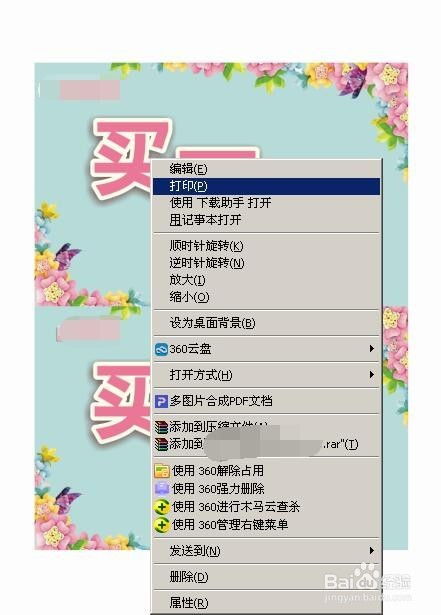Choose 编辑(E) in the context menu
441x615 pixels.
[x=266, y=169]
